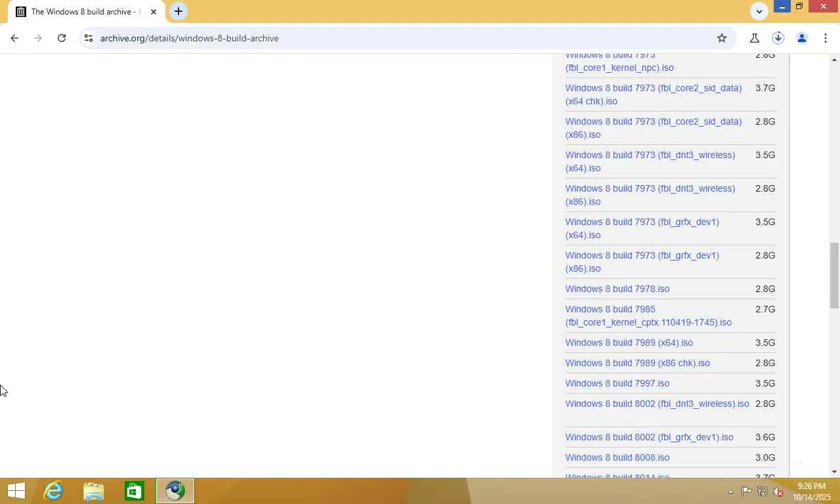
Task: Click the page vertical scrollbar thumb
Action: 834,276
